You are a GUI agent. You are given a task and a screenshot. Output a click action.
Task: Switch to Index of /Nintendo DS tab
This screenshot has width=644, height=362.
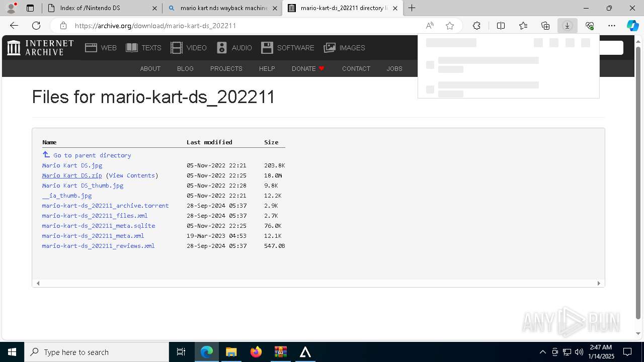pos(102,8)
